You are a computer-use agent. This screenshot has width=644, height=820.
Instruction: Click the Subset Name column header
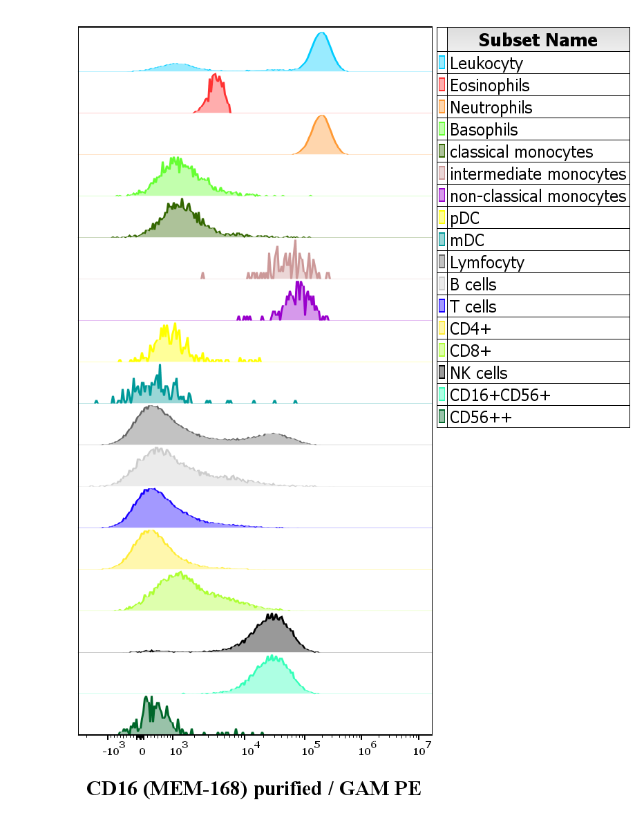[x=538, y=39]
